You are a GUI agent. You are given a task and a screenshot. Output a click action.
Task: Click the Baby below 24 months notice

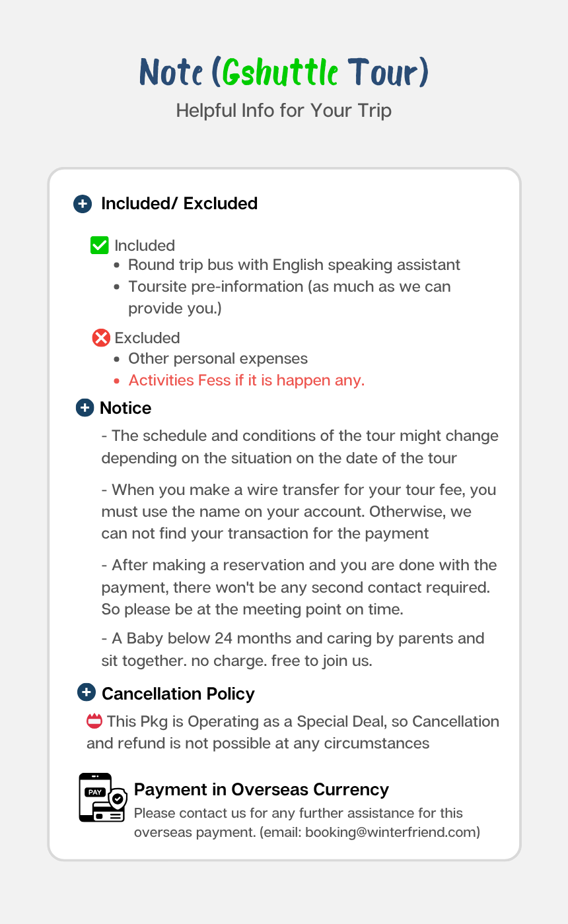point(293,649)
